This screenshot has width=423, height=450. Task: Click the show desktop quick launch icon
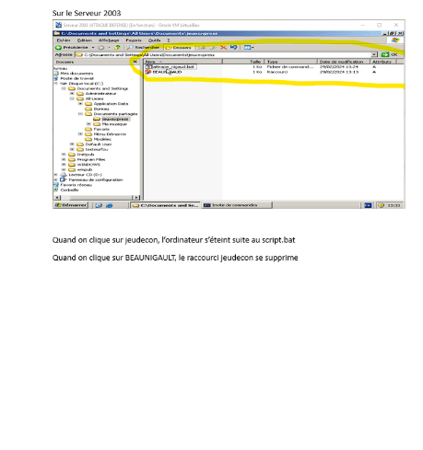pyautogui.click(x=98, y=205)
